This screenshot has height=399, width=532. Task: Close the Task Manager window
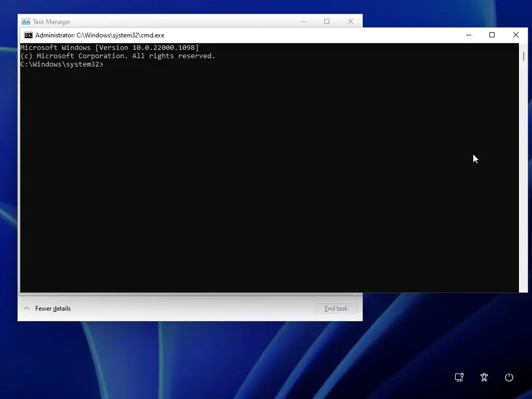point(351,21)
